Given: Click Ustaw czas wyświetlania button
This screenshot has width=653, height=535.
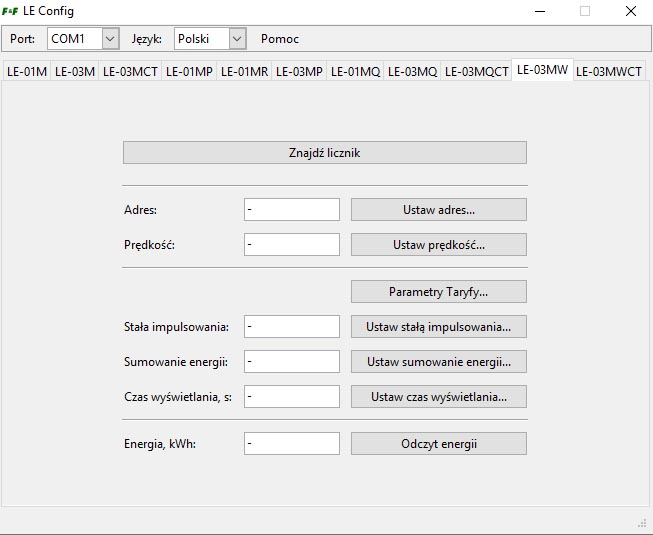Looking at the screenshot, I should (x=439, y=396).
